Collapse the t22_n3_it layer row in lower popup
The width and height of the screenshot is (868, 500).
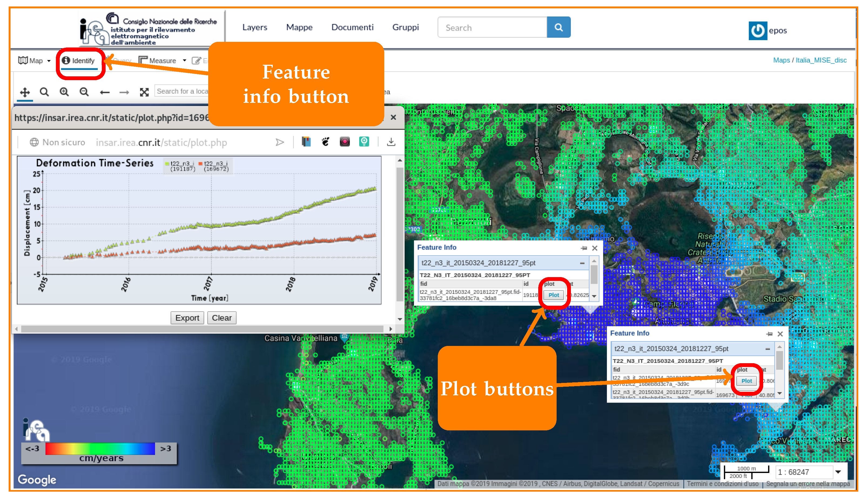[x=767, y=349]
